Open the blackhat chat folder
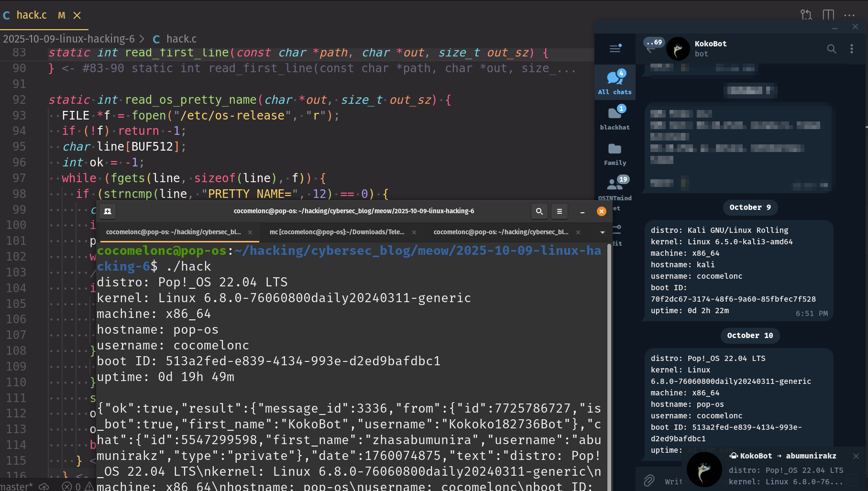This screenshot has width=868, height=491. click(615, 118)
